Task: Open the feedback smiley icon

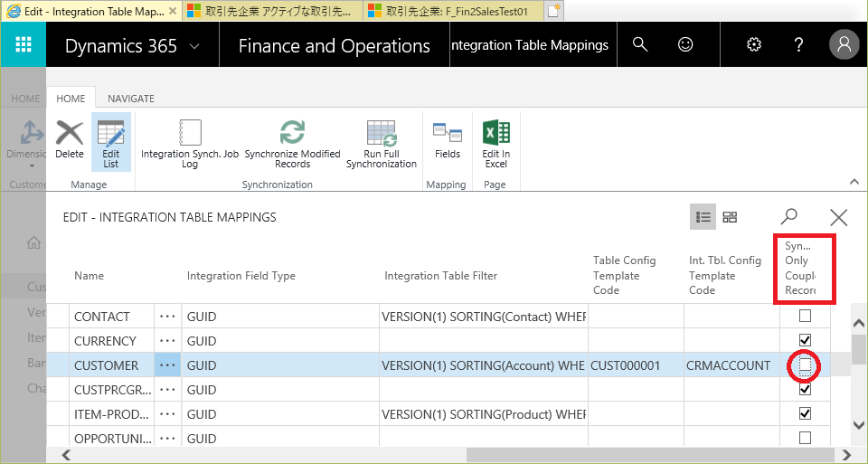Action: point(685,44)
